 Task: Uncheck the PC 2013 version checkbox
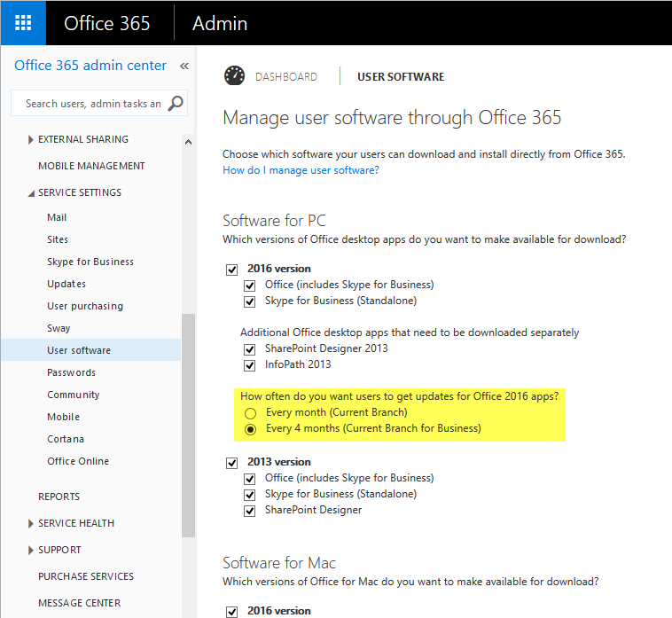click(232, 463)
